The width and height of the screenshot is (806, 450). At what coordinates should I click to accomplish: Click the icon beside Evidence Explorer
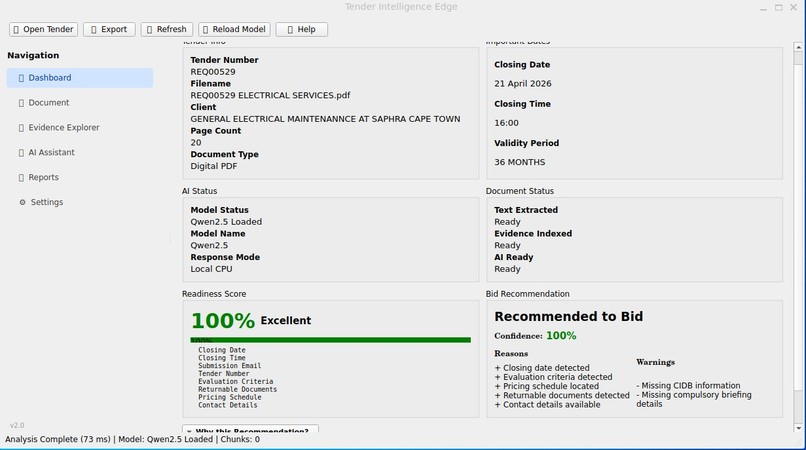(21, 128)
